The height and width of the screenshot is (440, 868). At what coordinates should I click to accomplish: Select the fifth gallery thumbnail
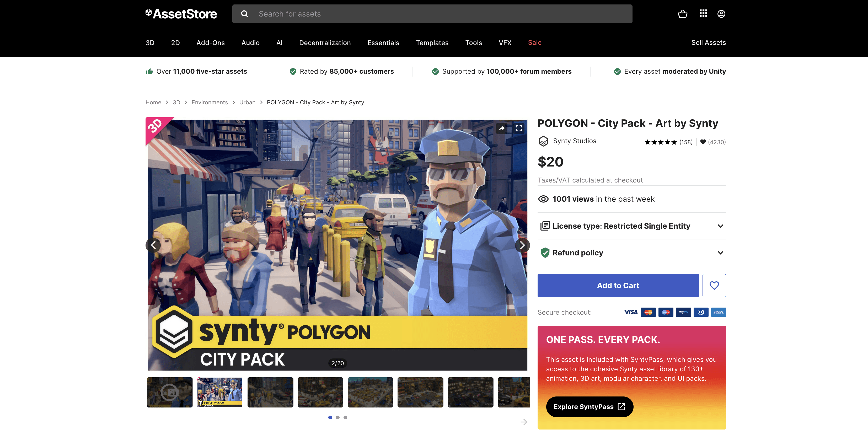click(370, 392)
